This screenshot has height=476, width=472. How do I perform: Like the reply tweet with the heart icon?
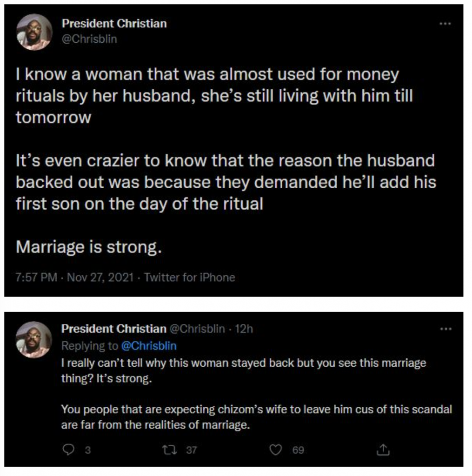pyautogui.click(x=276, y=450)
